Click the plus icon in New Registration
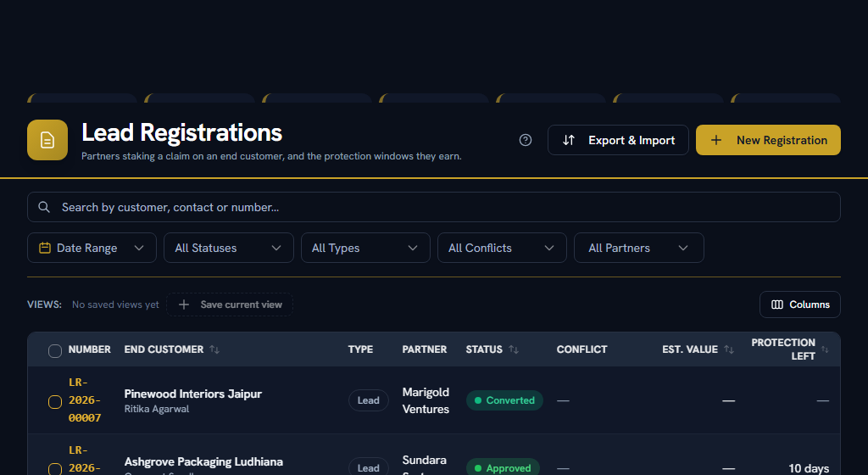Viewport: 868px width, 475px height. click(x=715, y=140)
